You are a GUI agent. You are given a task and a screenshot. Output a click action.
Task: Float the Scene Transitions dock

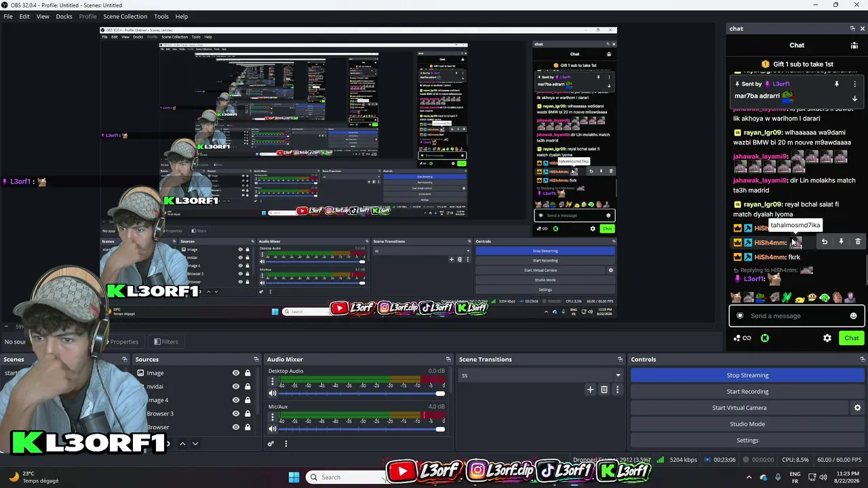pos(620,359)
